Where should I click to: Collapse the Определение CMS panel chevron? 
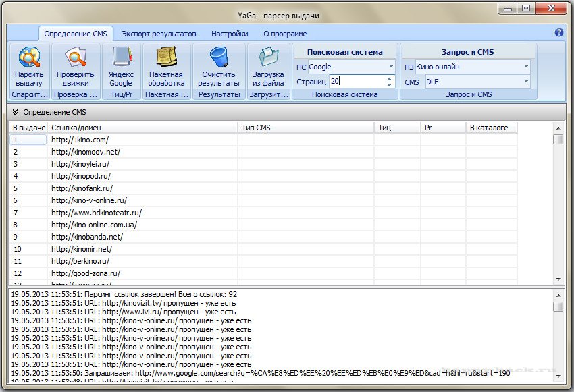[x=15, y=112]
